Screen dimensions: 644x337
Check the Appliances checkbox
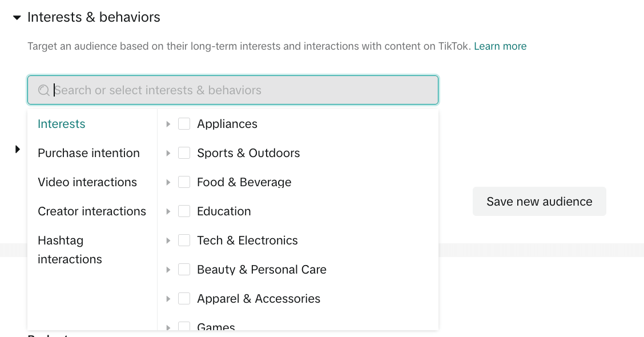(184, 124)
